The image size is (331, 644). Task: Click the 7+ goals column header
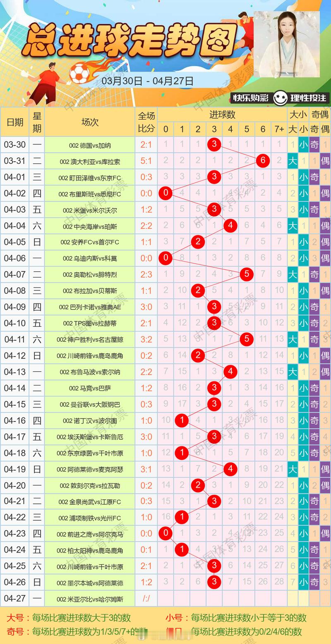coord(279,129)
